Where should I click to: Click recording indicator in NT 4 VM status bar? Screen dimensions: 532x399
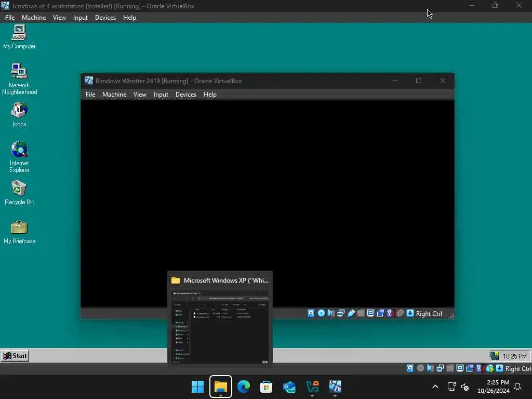coord(470,368)
